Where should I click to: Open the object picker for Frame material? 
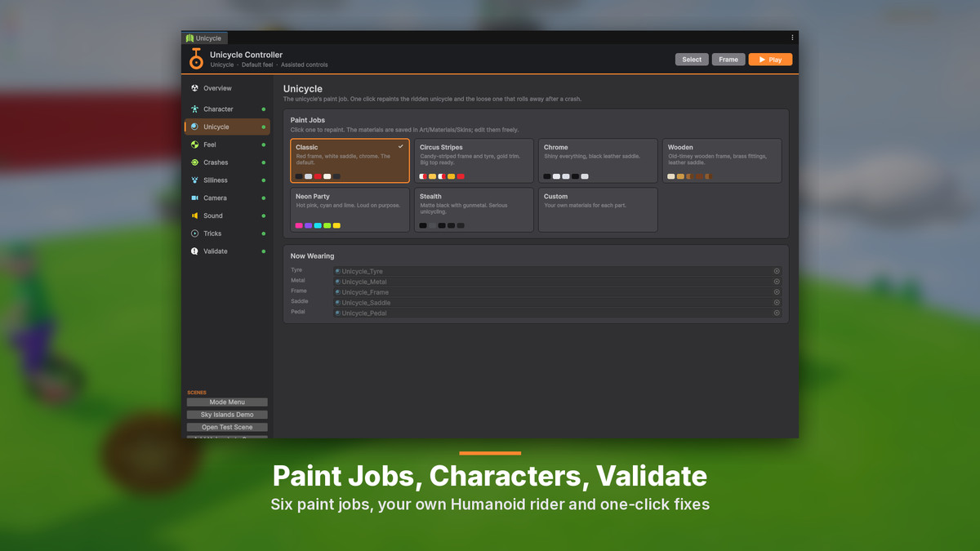coord(777,292)
